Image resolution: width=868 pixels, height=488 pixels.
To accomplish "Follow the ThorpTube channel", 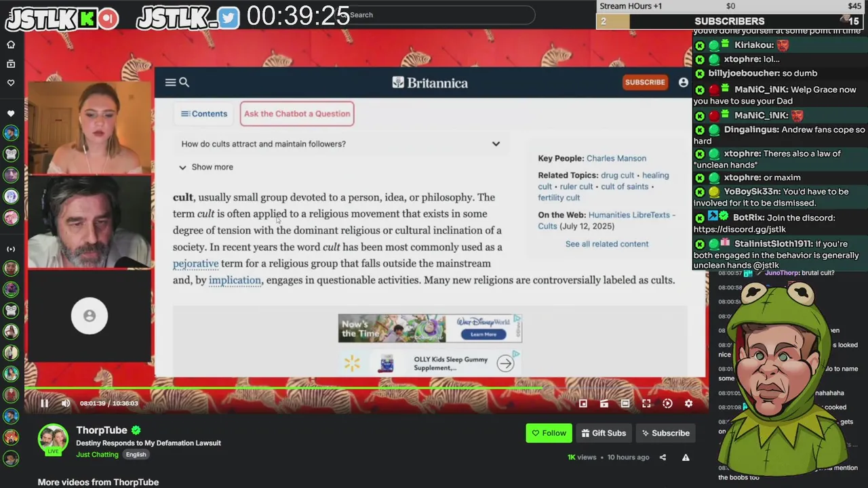I will pos(549,433).
